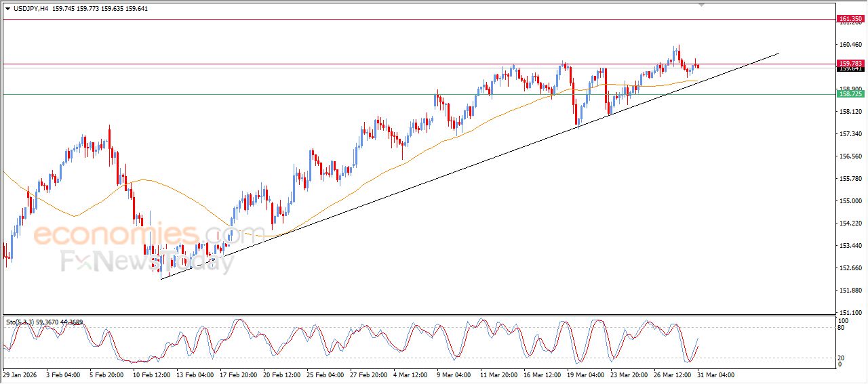Image resolution: width=868 pixels, height=384 pixels.
Task: Click the black 159.641 current price tag
Action: point(850,68)
